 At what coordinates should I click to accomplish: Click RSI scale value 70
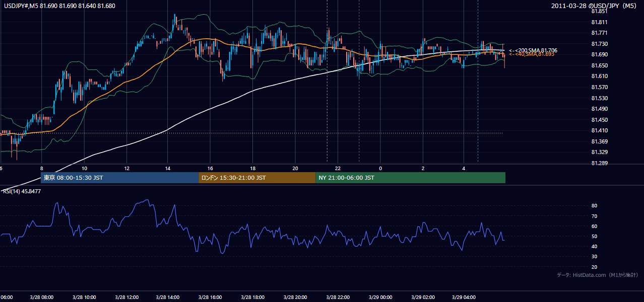pos(595,216)
